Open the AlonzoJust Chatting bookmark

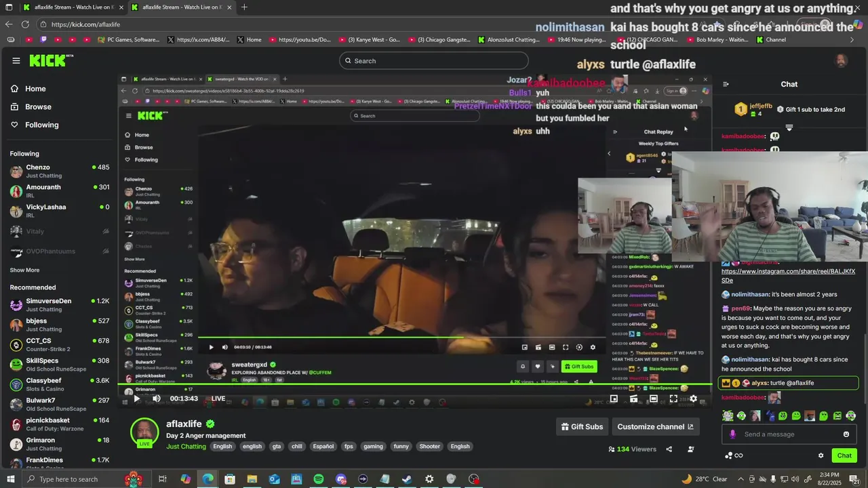[509, 40]
